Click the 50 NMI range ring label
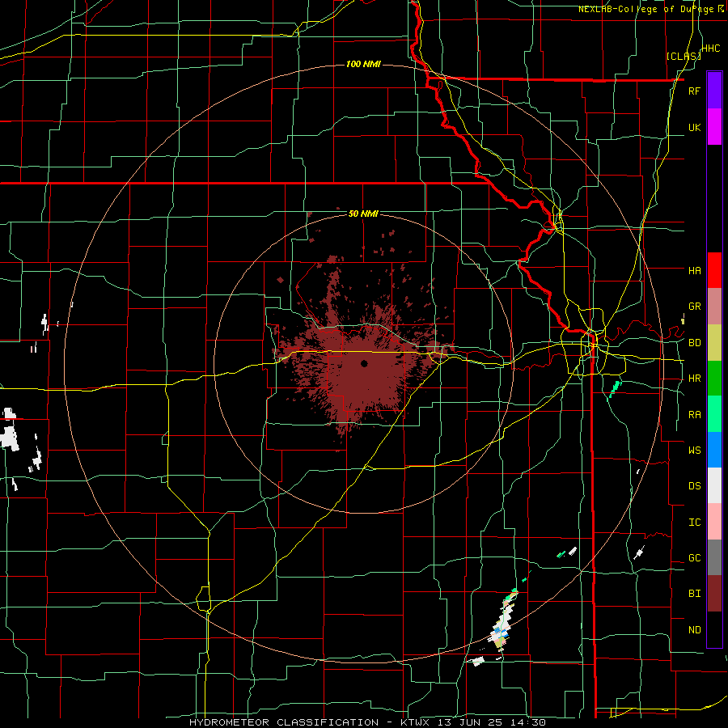 pos(363,214)
